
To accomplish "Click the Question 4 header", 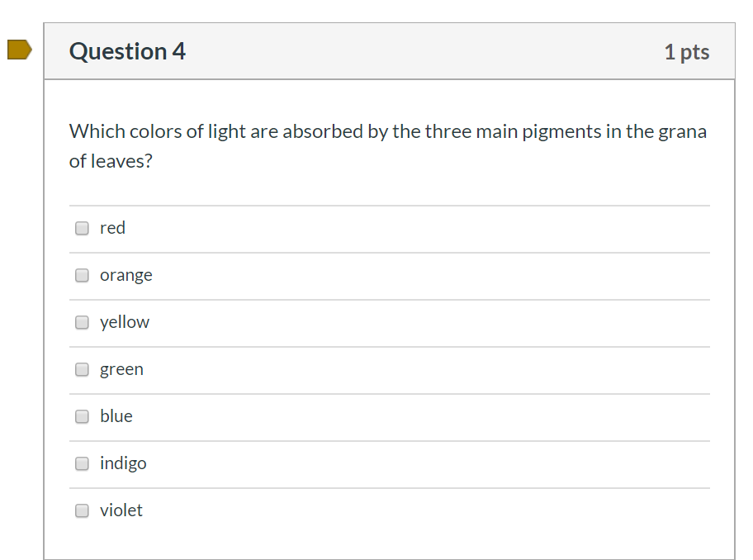I will (128, 51).
